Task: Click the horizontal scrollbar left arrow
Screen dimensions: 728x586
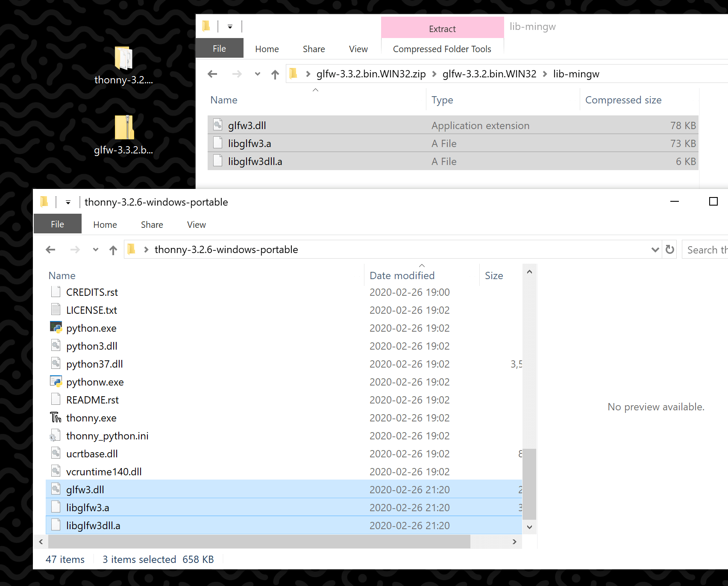Action: [x=41, y=542]
